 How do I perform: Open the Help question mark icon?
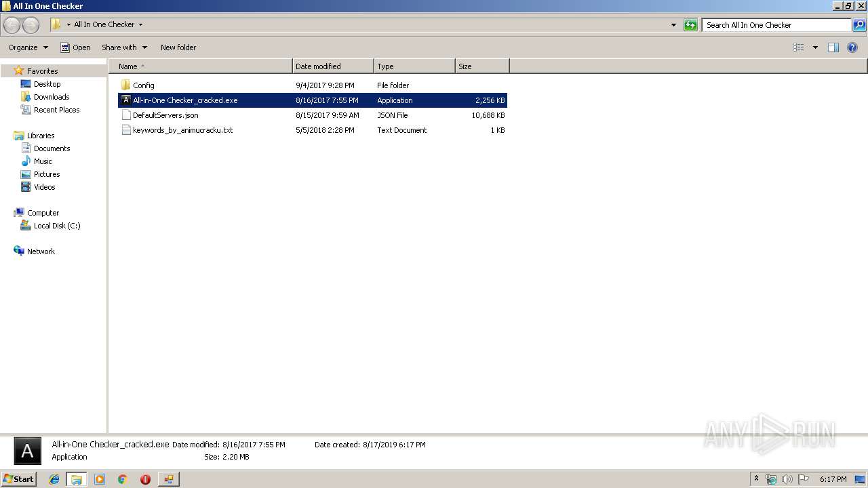(x=853, y=47)
